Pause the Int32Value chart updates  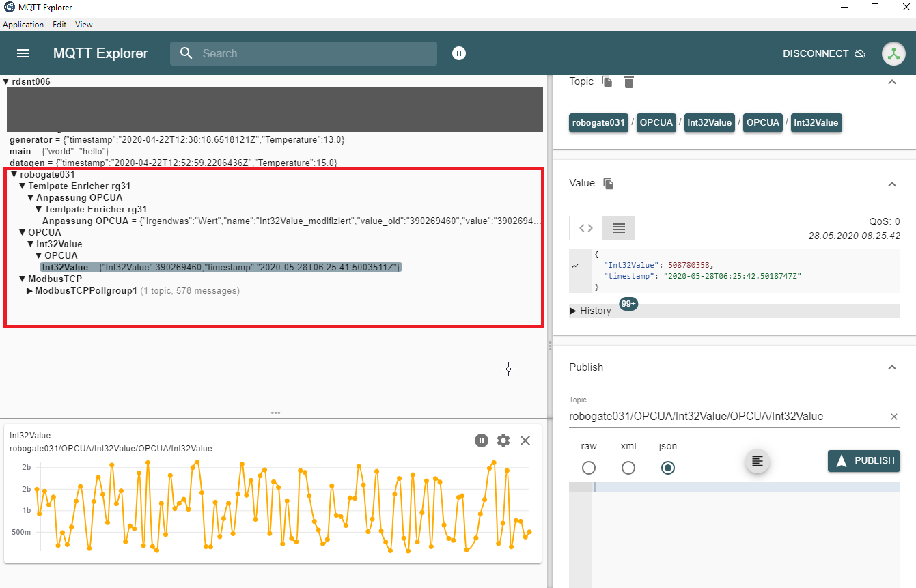[x=482, y=440]
